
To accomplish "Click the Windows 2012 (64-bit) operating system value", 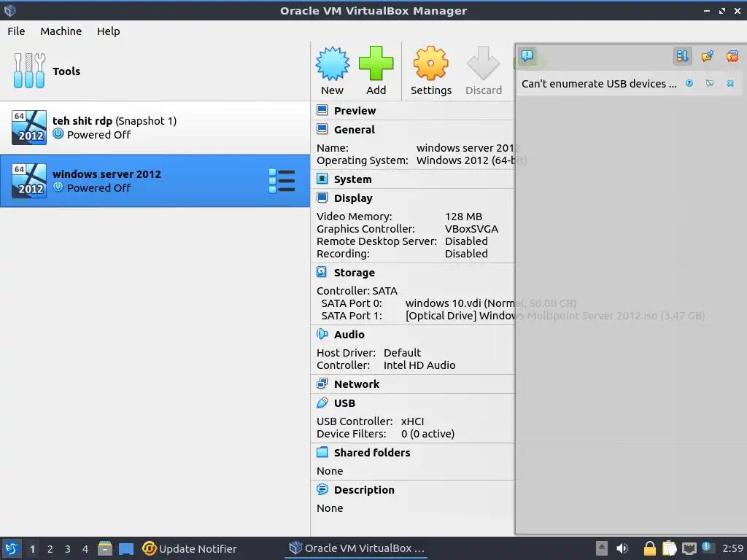I will tap(472, 160).
